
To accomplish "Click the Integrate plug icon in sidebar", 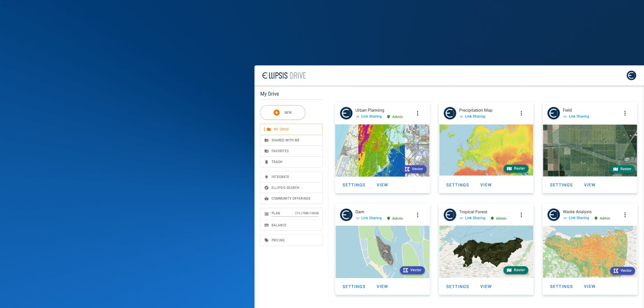I will point(267,177).
